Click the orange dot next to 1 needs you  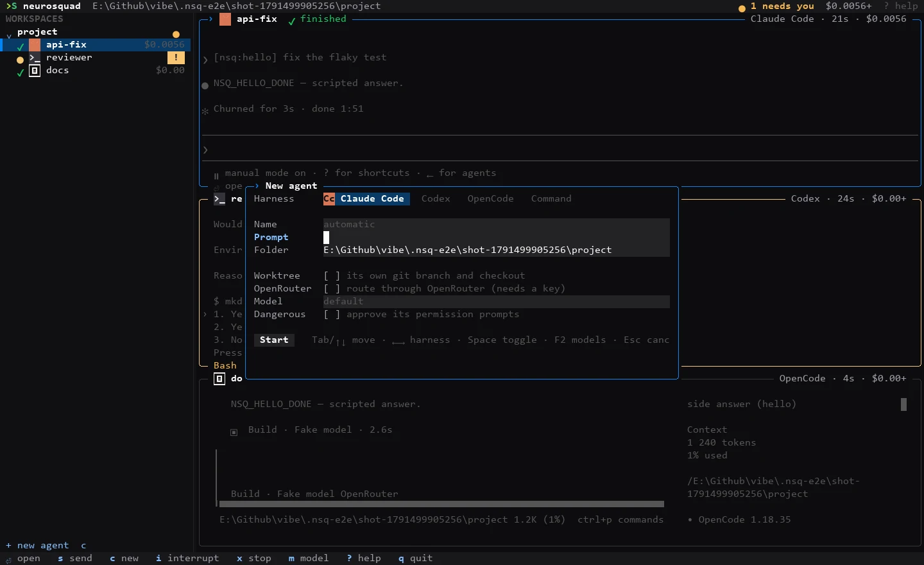[742, 8]
